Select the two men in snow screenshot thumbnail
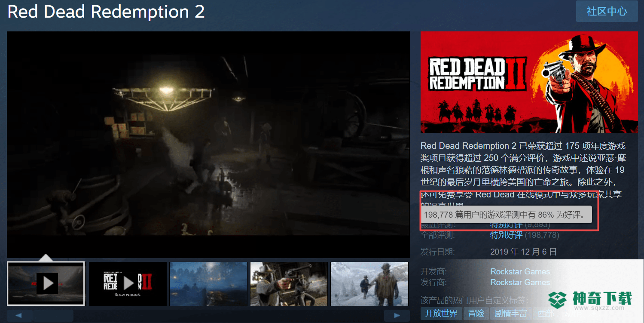 pyautogui.click(x=369, y=284)
